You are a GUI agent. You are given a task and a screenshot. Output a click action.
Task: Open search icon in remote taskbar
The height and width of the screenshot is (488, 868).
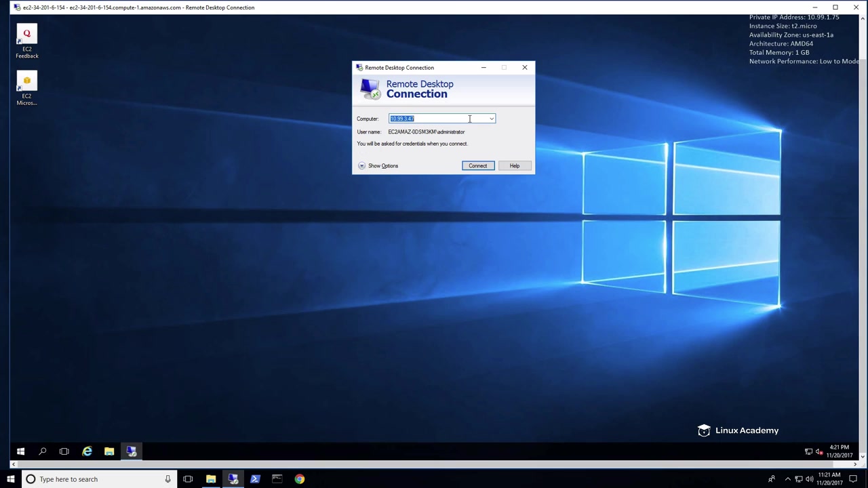pos(42,451)
